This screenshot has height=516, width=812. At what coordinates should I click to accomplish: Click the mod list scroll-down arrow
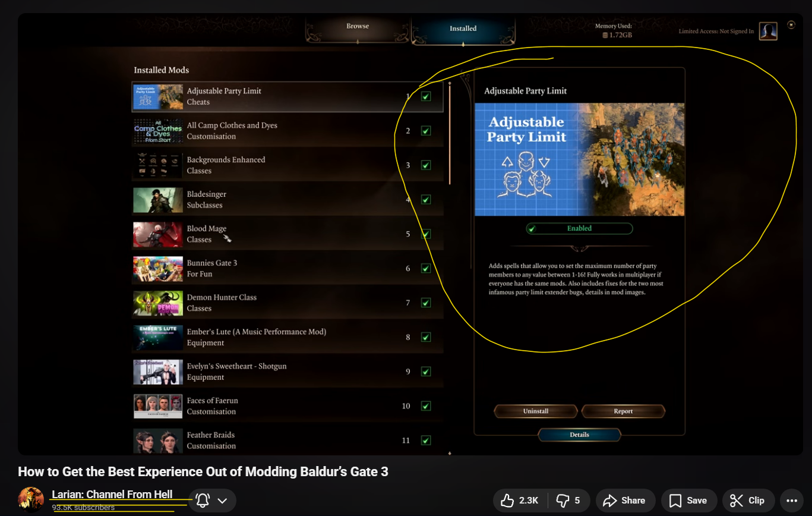(450, 453)
